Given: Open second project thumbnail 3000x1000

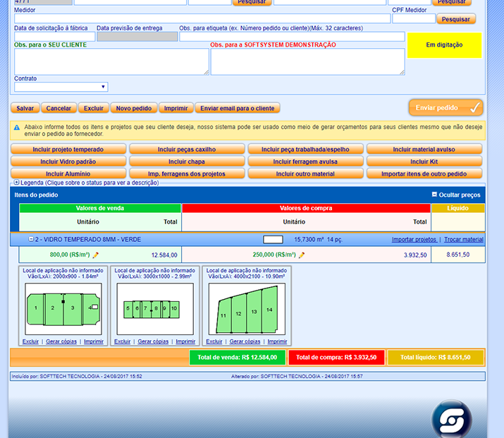Looking at the screenshot, I should pos(154,308).
